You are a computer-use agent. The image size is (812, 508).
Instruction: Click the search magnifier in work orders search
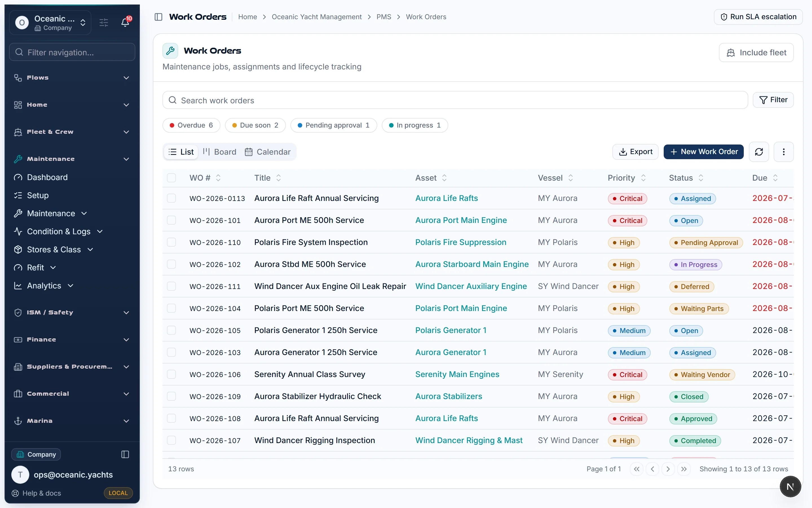pos(173,100)
